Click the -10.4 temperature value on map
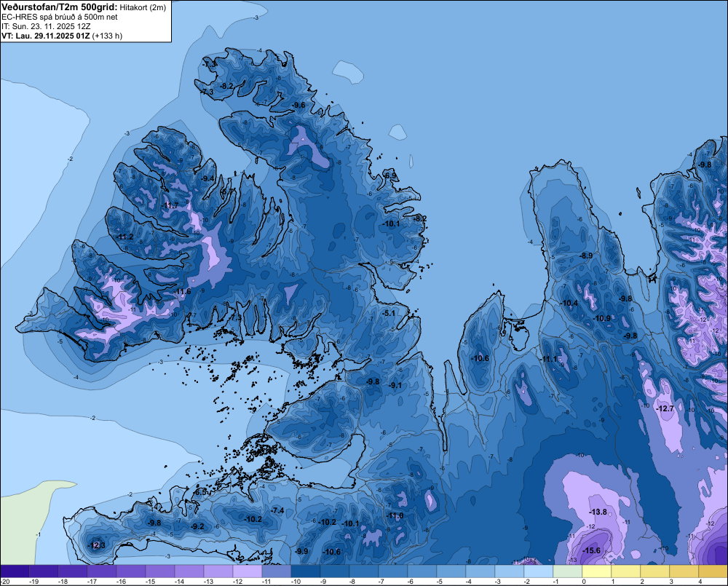The height and width of the screenshot is (586, 728). 569,304
